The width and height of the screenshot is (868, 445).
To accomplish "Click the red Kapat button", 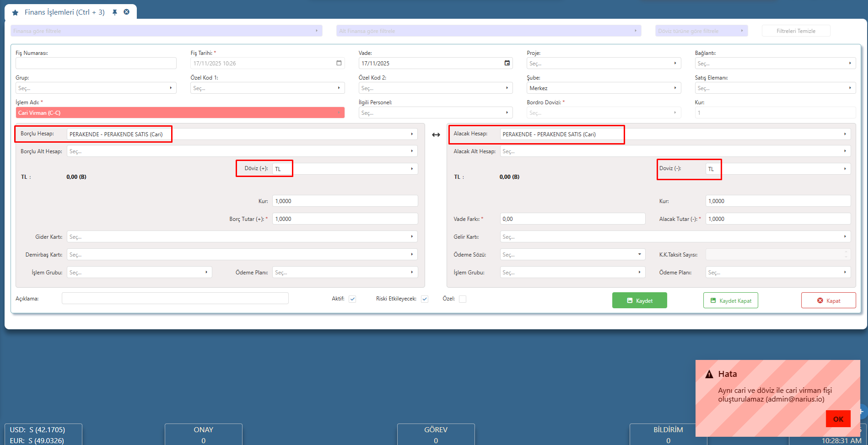I will coord(829,300).
